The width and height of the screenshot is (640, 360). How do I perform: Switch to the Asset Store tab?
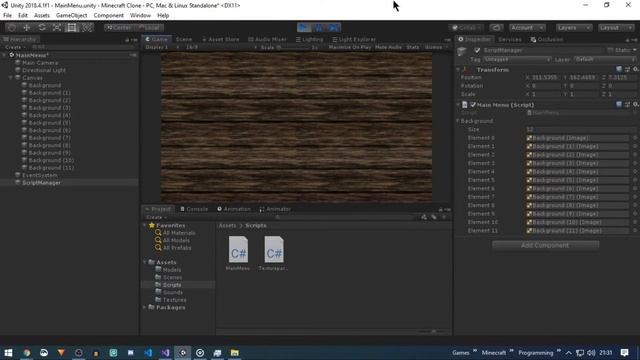coord(221,39)
